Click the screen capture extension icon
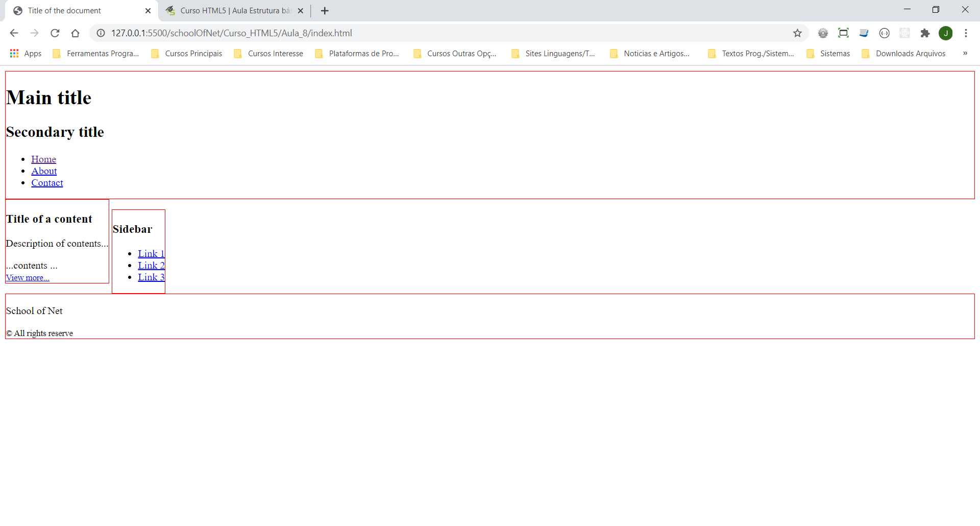The height and width of the screenshot is (526, 980). click(843, 33)
